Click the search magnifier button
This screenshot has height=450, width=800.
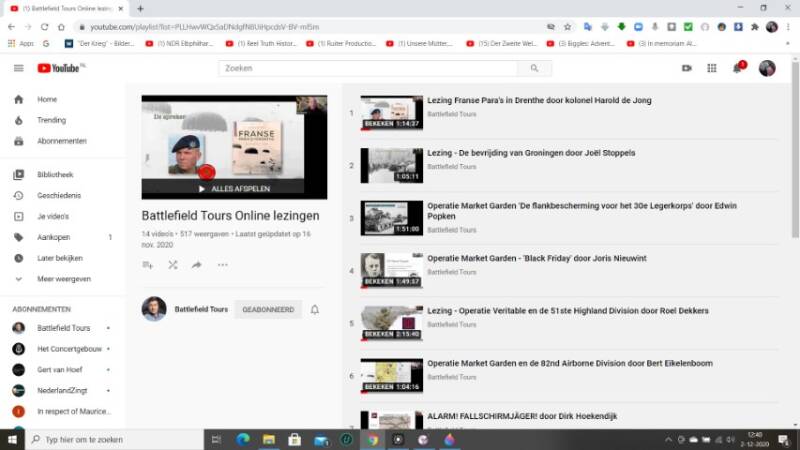coord(534,68)
